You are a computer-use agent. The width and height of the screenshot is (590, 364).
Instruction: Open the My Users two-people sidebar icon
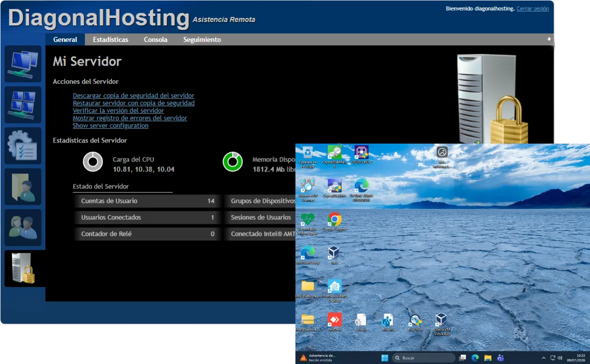click(23, 228)
